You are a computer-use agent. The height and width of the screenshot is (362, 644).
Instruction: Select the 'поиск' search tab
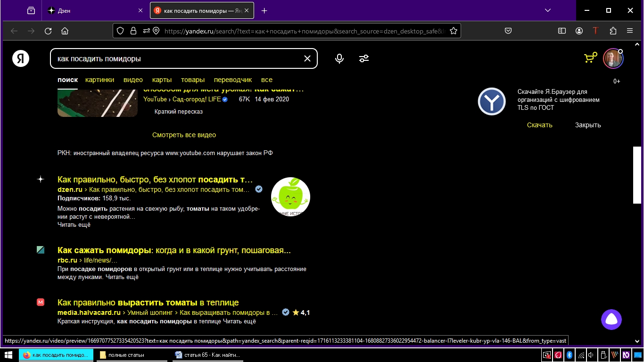click(x=67, y=80)
